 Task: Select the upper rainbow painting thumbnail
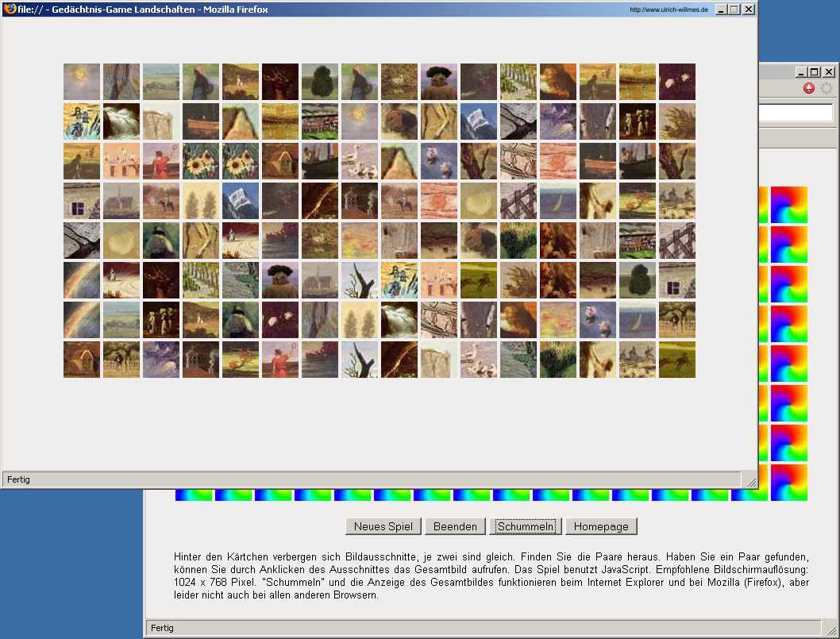tap(82, 280)
